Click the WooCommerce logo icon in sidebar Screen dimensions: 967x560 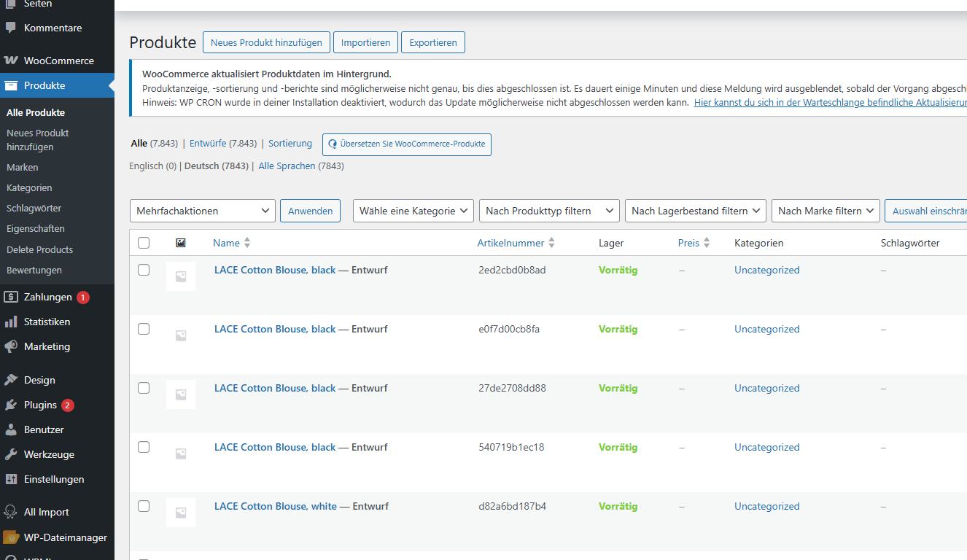tap(10, 61)
